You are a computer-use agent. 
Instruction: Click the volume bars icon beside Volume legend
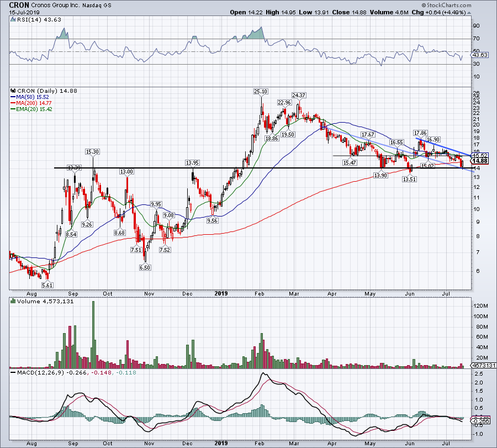point(13,301)
